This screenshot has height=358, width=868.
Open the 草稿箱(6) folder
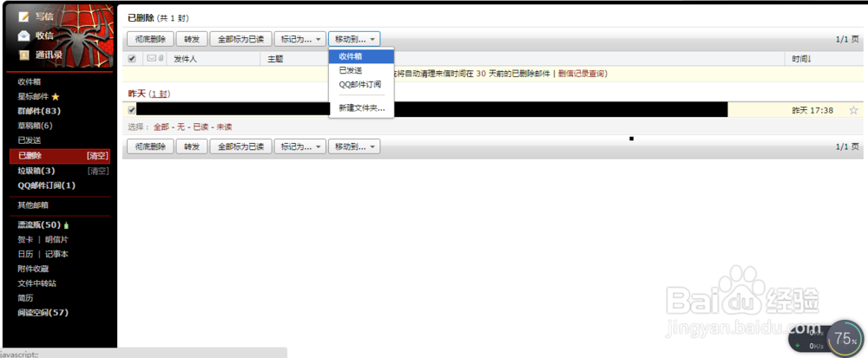35,126
